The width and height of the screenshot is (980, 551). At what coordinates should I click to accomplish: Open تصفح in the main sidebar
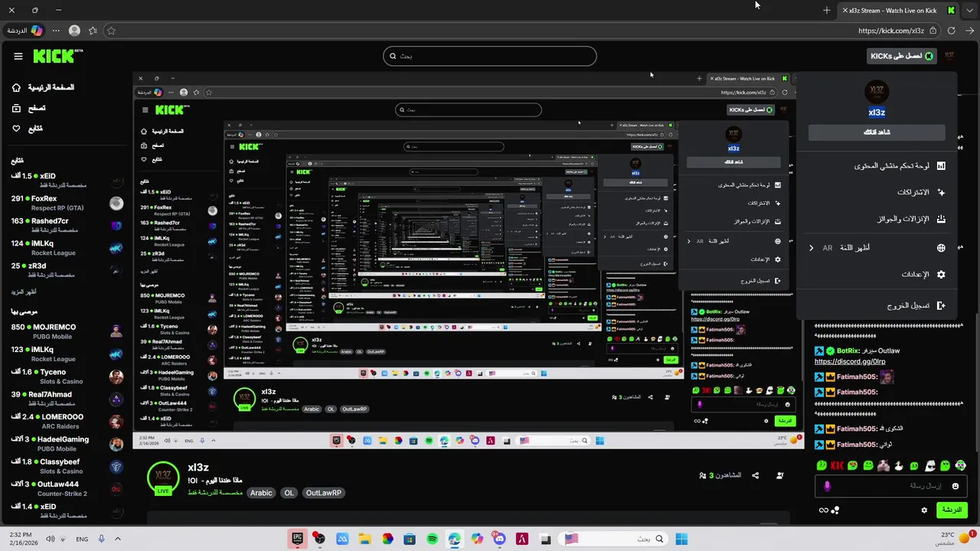coord(28,108)
